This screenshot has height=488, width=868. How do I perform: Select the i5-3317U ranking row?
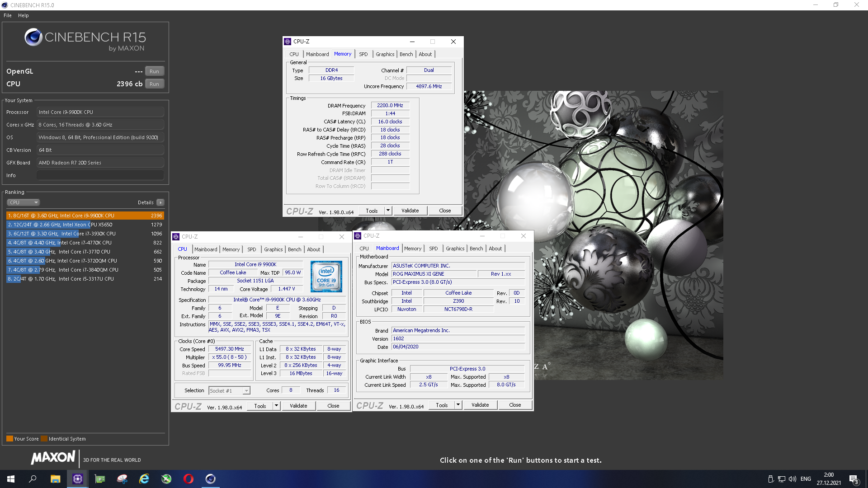tap(85, 279)
